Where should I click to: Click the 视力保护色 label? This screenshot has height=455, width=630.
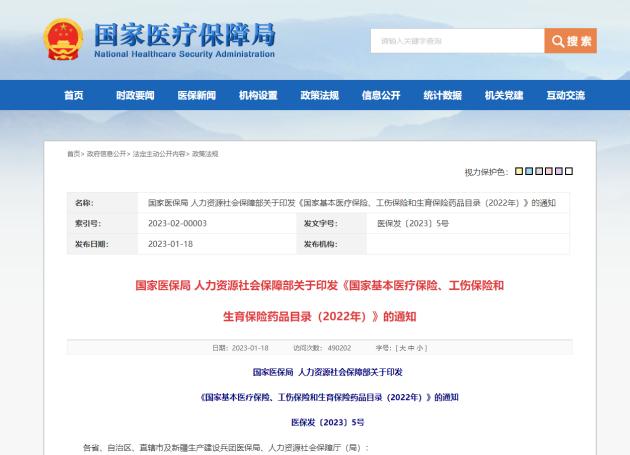[486, 172]
